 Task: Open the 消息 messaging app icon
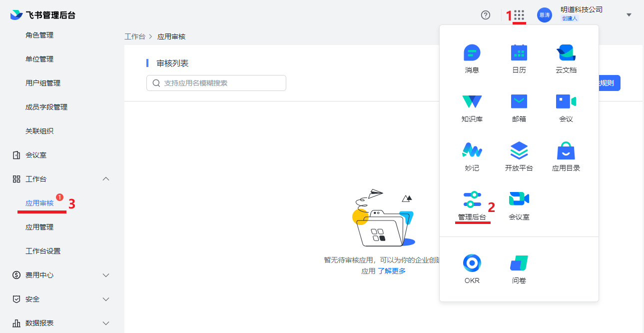point(472,53)
